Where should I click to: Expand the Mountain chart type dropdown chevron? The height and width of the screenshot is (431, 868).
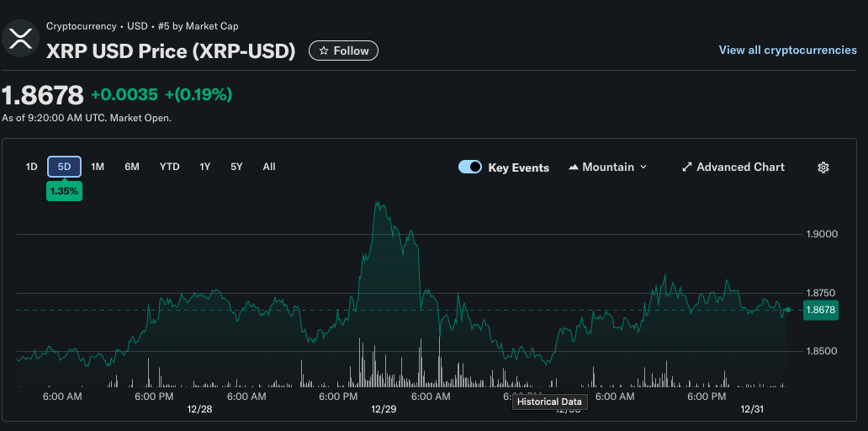pos(644,168)
